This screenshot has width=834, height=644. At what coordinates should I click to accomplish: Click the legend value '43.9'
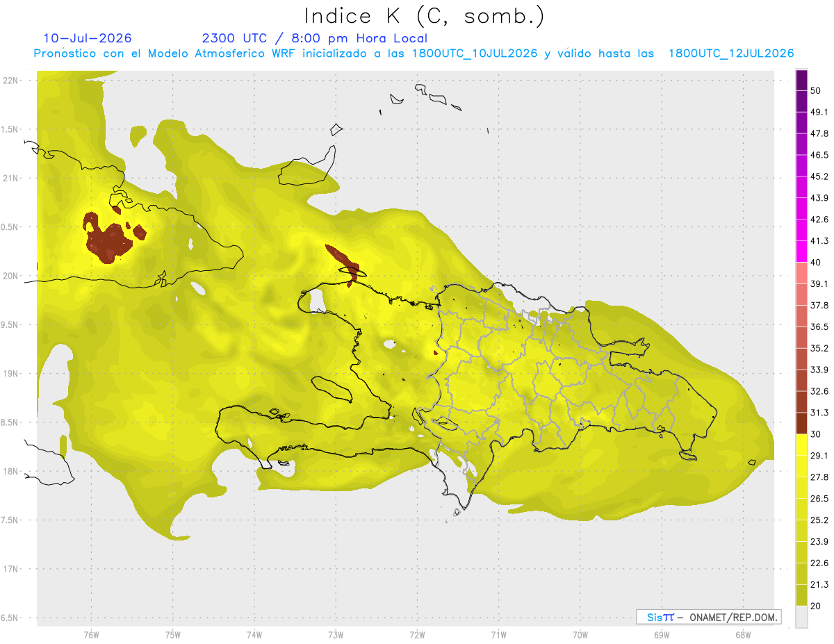(x=819, y=198)
